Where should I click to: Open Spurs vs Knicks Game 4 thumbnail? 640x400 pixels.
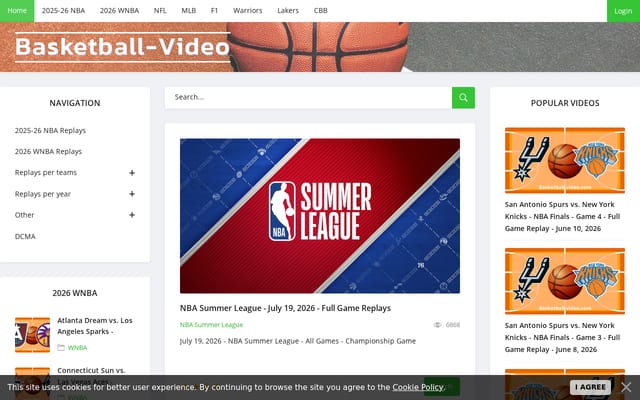(x=564, y=160)
